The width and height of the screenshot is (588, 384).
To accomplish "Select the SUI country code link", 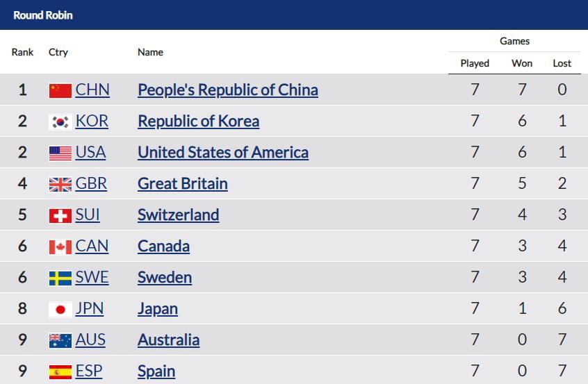I will click(x=88, y=215).
